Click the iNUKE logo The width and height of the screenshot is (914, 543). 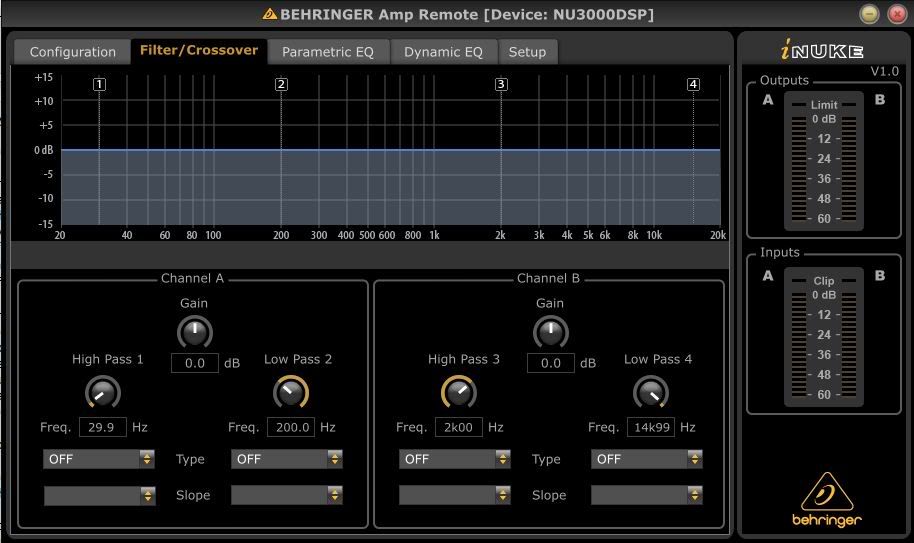822,50
